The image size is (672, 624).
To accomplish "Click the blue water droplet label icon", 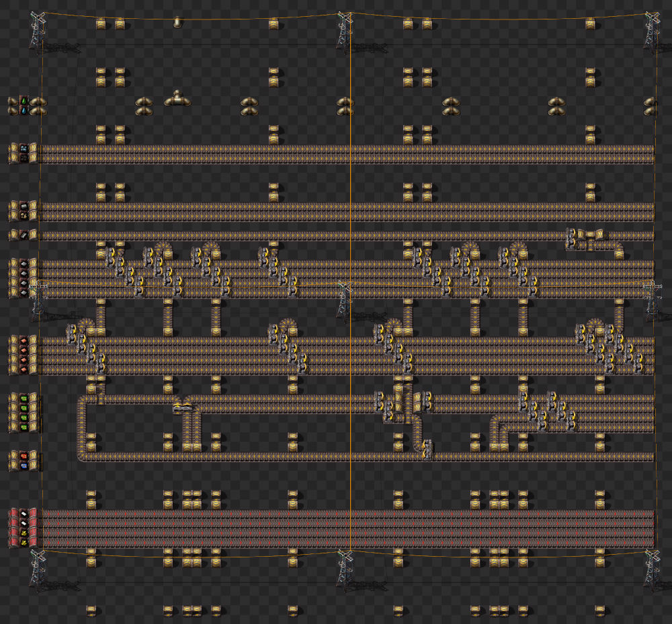I will [x=24, y=111].
